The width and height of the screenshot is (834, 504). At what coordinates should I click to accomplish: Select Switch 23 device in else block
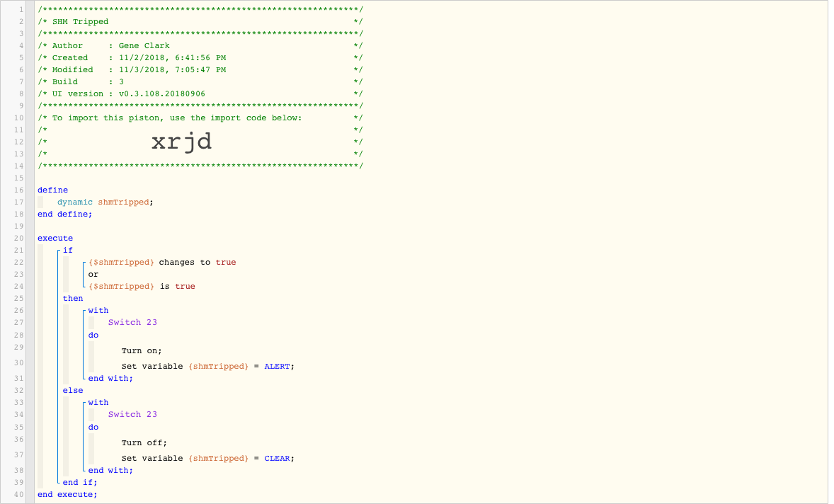tap(132, 414)
